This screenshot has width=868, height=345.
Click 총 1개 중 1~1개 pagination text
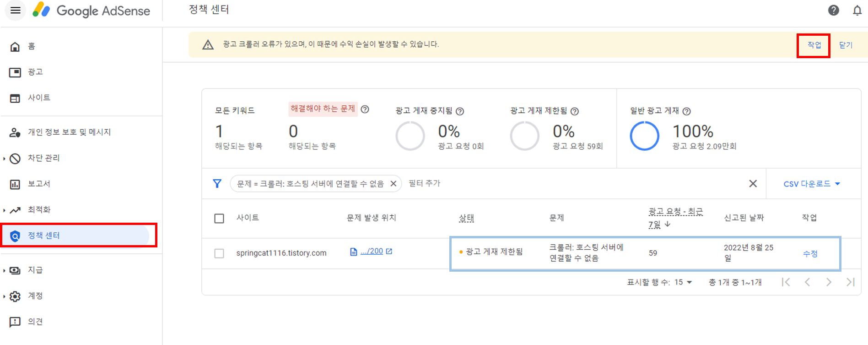(735, 282)
